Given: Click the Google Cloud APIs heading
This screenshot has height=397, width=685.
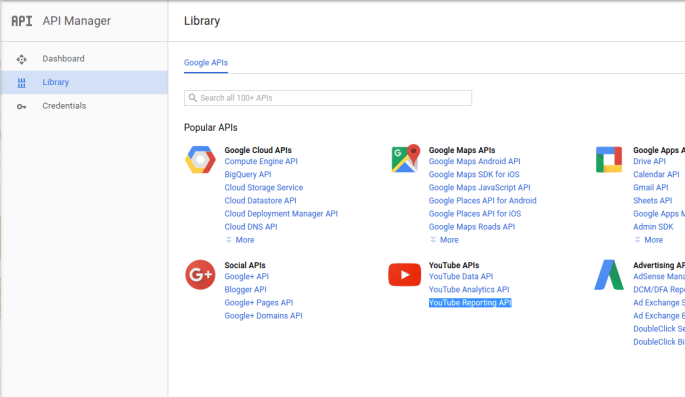Looking at the screenshot, I should [x=258, y=150].
